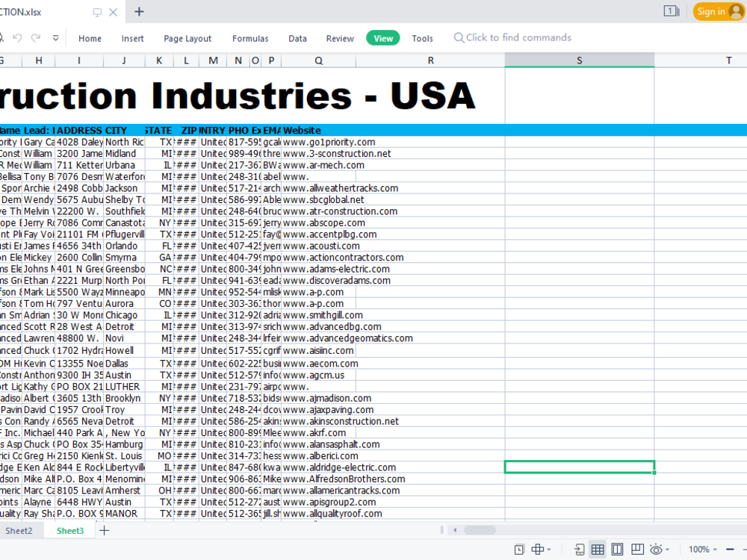Click cell www.allqualityroof.com
Screen dimensions: 747x560
pos(319,514)
